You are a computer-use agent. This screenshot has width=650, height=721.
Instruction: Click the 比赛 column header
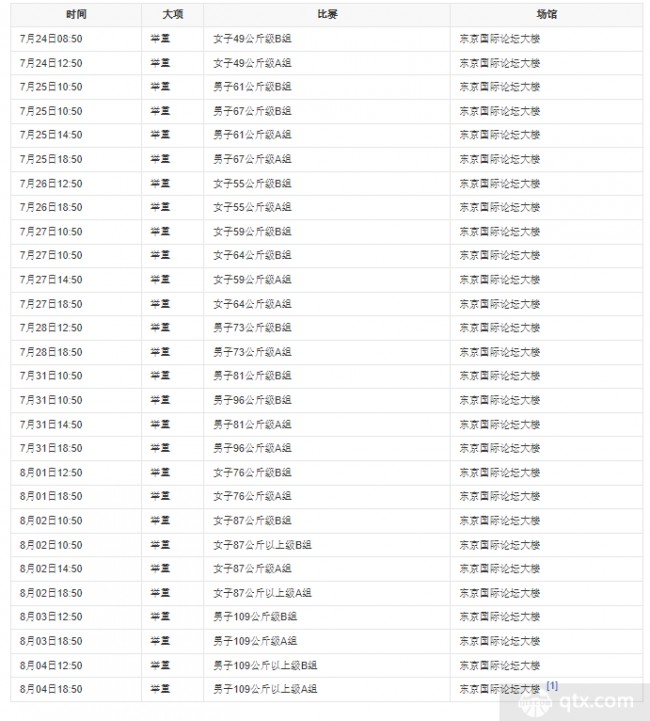click(x=327, y=15)
